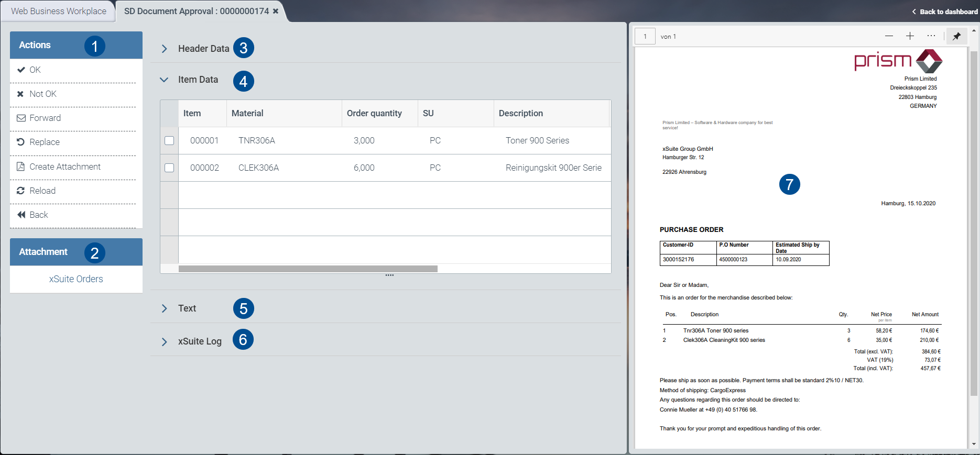
Task: Zoom out the PDF with minus icon
Action: click(889, 36)
